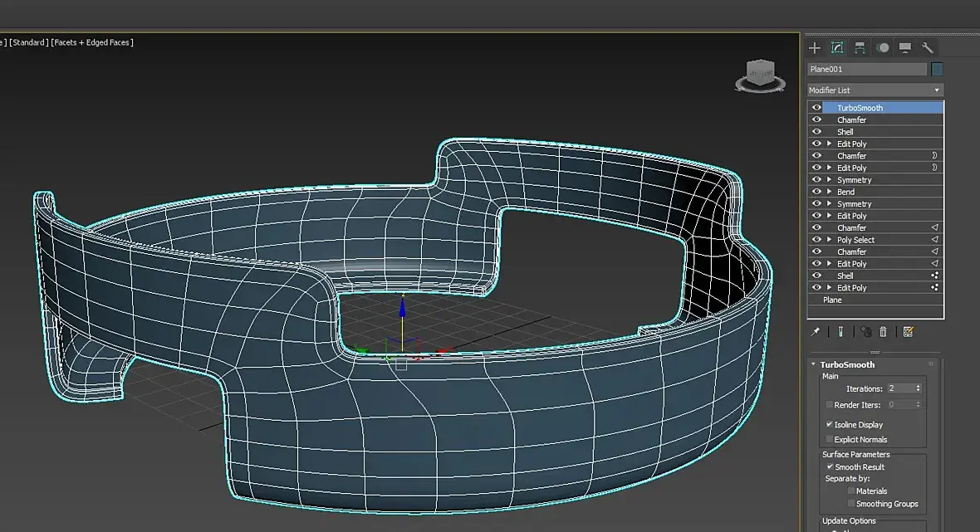Open the Utilities wrench tab
Viewport: 980px width, 532px height.
[x=928, y=47]
